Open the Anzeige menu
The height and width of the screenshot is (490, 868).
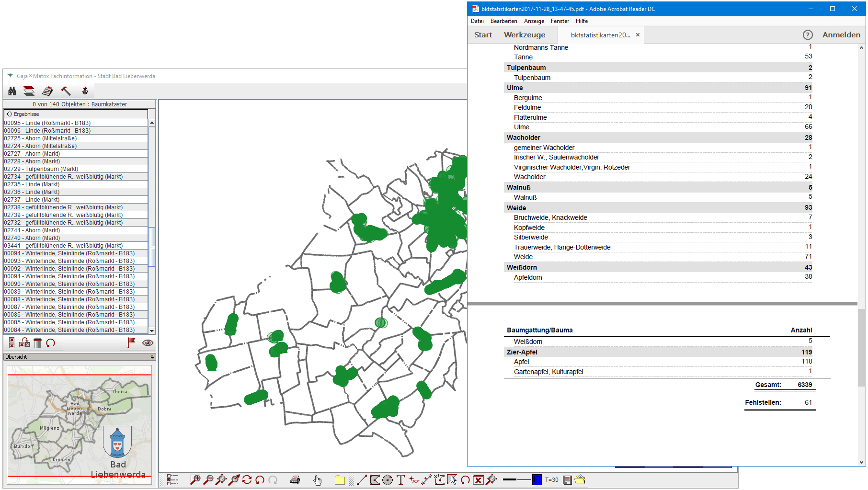[x=534, y=21]
